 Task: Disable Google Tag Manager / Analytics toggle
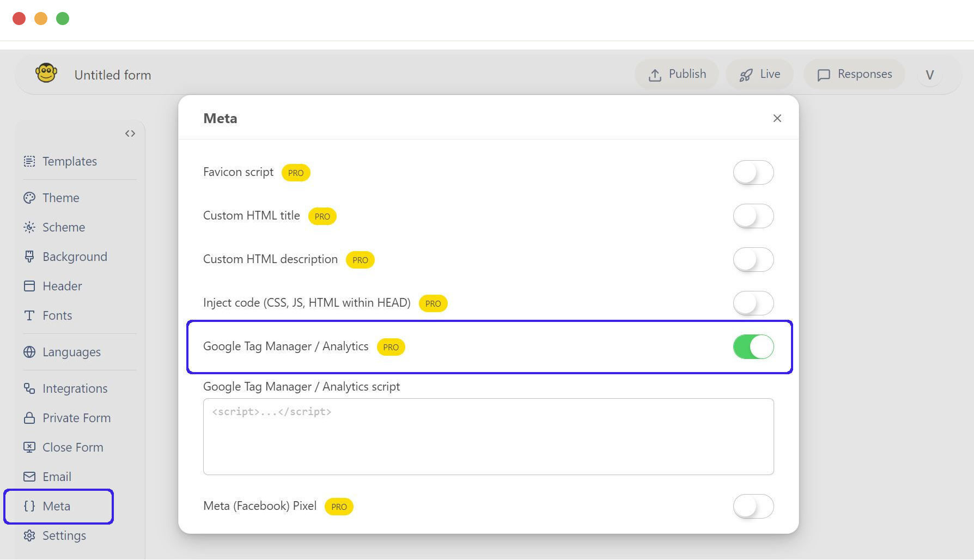753,347
